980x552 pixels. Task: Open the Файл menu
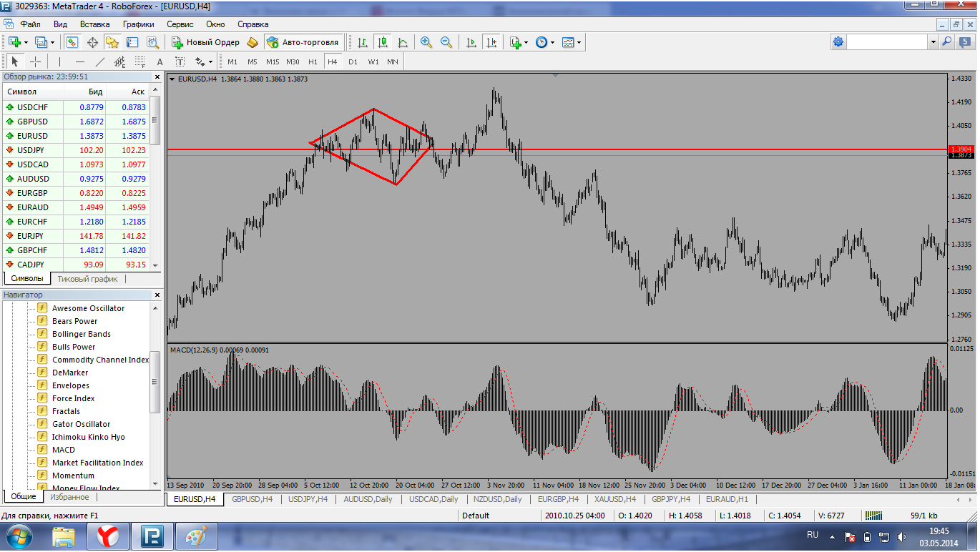[x=31, y=24]
